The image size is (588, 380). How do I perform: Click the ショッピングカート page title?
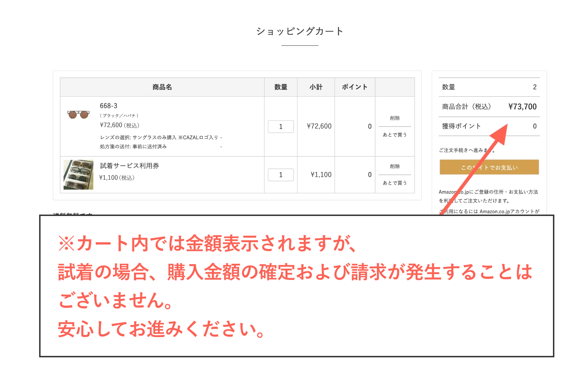pyautogui.click(x=299, y=31)
